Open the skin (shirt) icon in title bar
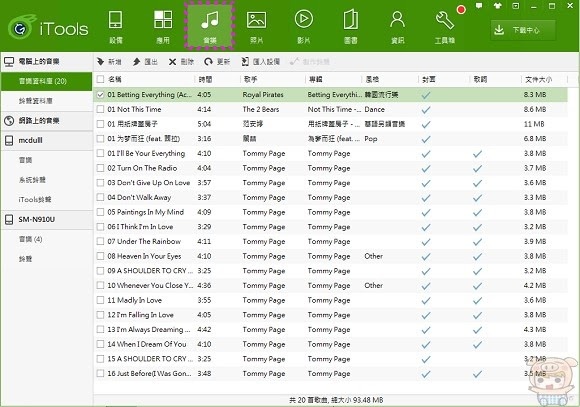Screen dimensions: 580x407 tap(497, 6)
